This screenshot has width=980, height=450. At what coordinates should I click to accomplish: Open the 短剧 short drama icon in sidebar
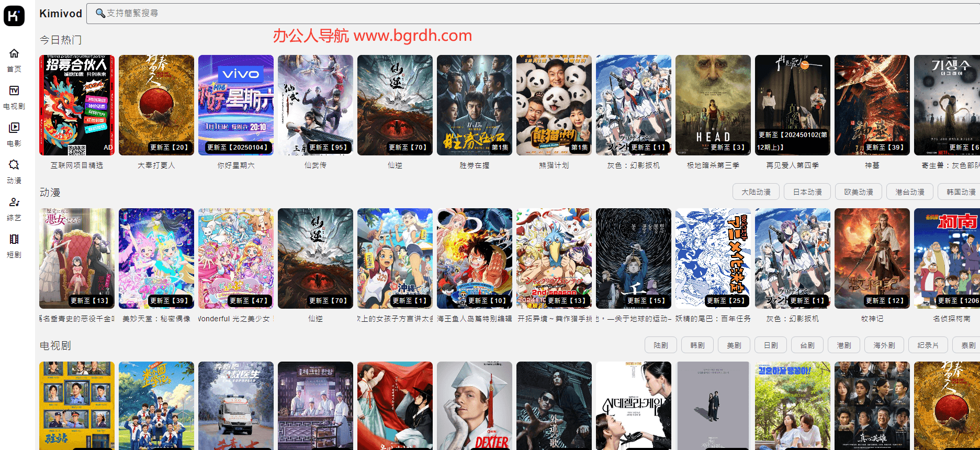pos(14,240)
